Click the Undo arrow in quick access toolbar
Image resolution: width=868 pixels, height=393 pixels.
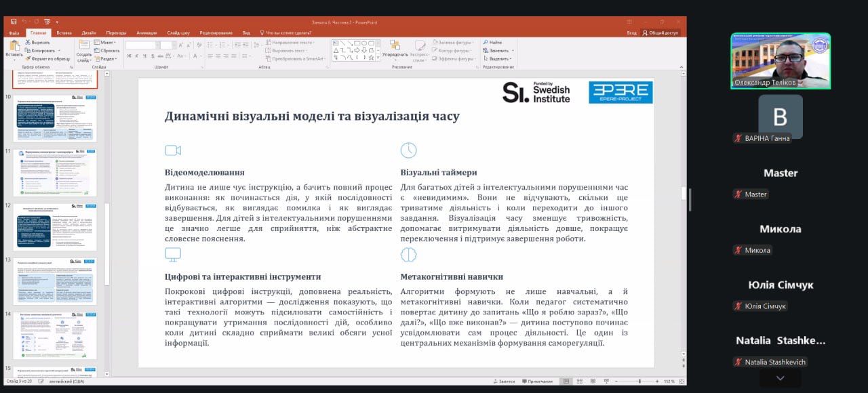pos(24,22)
